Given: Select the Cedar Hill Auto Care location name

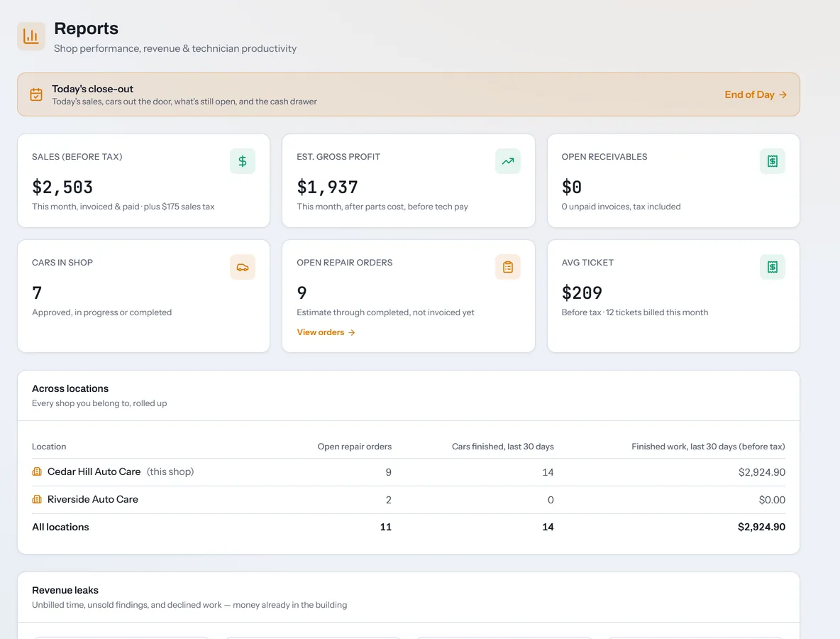Looking at the screenshot, I should pos(94,471).
